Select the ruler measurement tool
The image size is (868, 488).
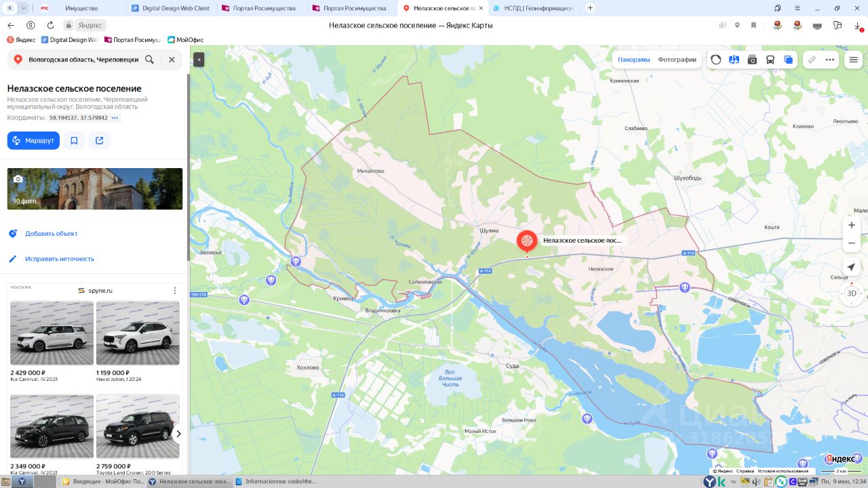pyautogui.click(x=812, y=60)
